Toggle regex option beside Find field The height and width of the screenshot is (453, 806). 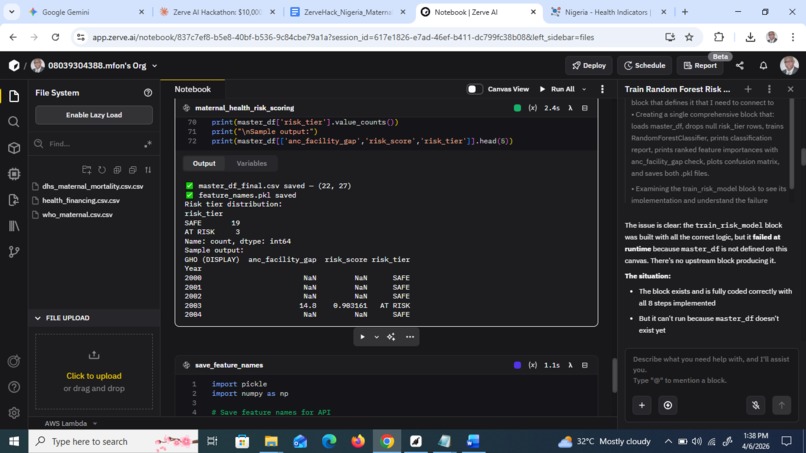(x=148, y=144)
